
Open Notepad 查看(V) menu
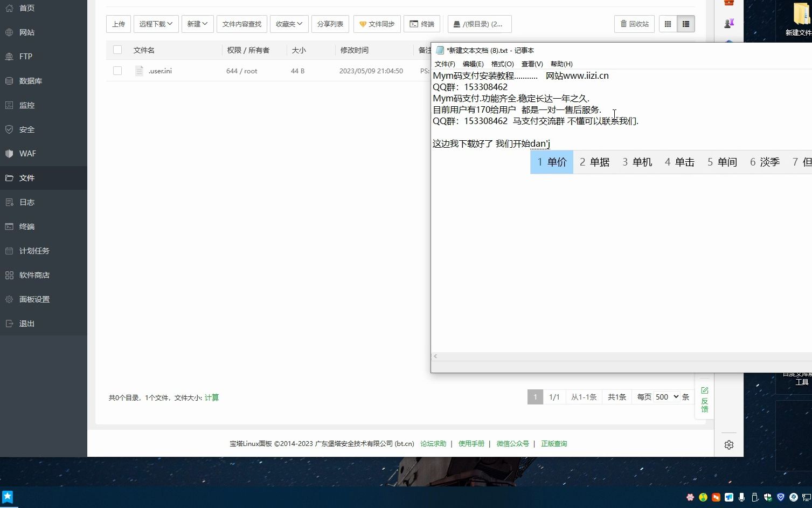coord(532,64)
